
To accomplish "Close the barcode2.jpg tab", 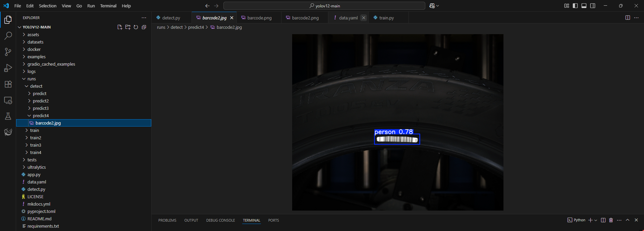I will click(232, 18).
